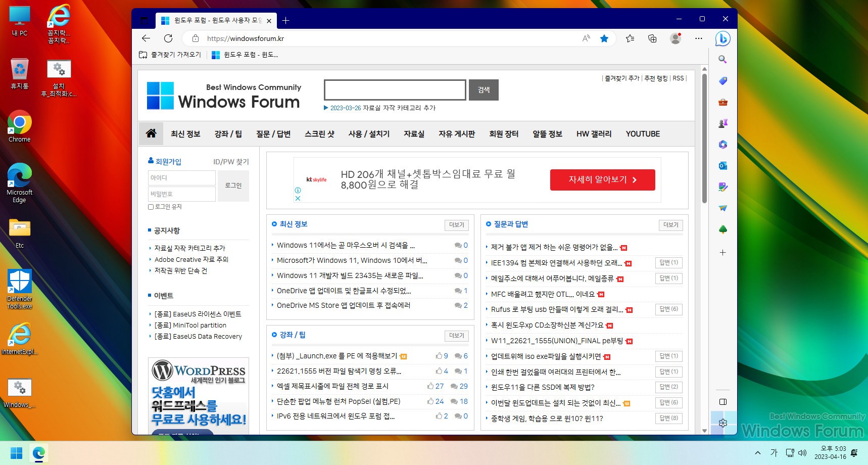The image size is (868, 465).
Task: Open the Shopping tag icon in sidebar
Action: (x=723, y=81)
